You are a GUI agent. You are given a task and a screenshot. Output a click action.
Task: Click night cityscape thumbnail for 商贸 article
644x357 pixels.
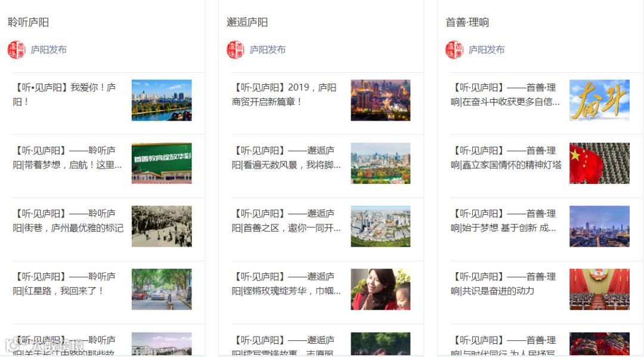click(380, 100)
